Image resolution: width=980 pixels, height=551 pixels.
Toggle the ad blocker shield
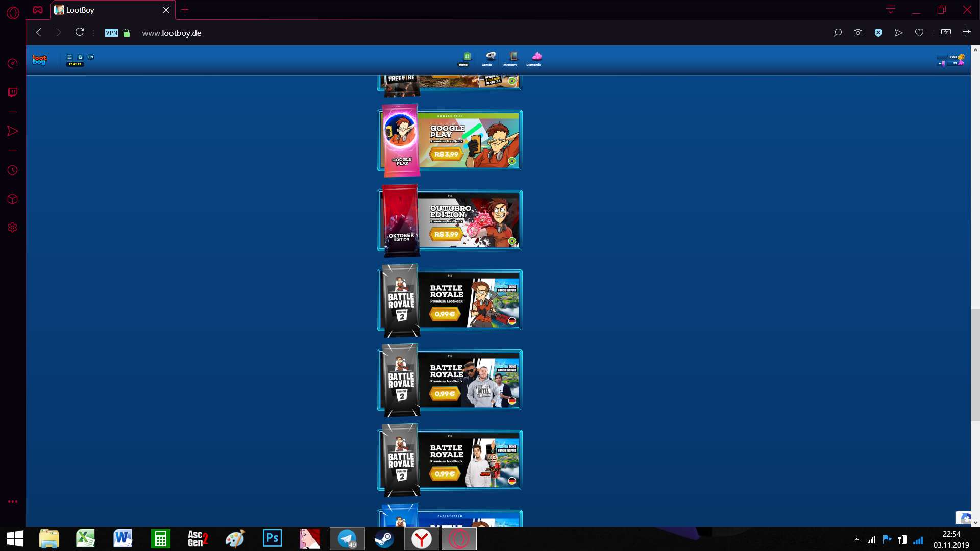pos(878,33)
